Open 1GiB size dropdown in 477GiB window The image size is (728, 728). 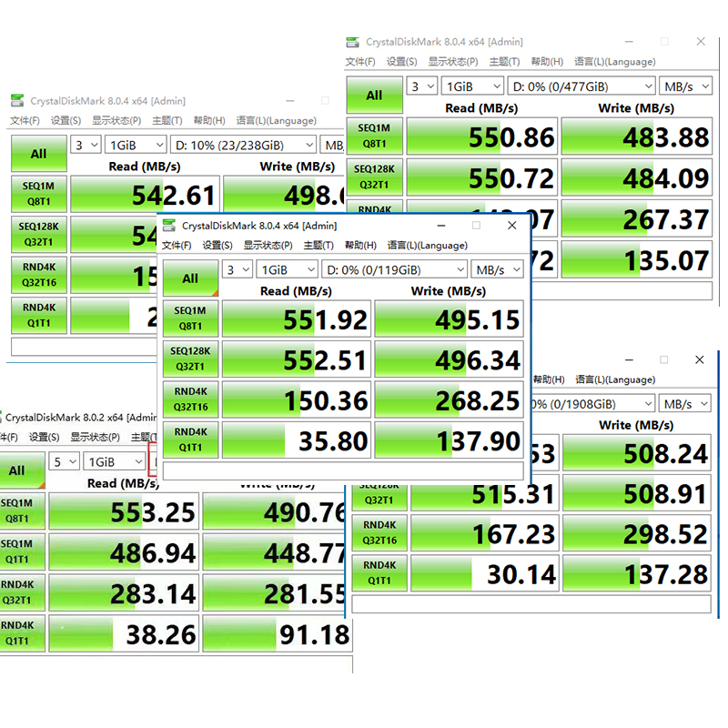pyautogui.click(x=472, y=86)
